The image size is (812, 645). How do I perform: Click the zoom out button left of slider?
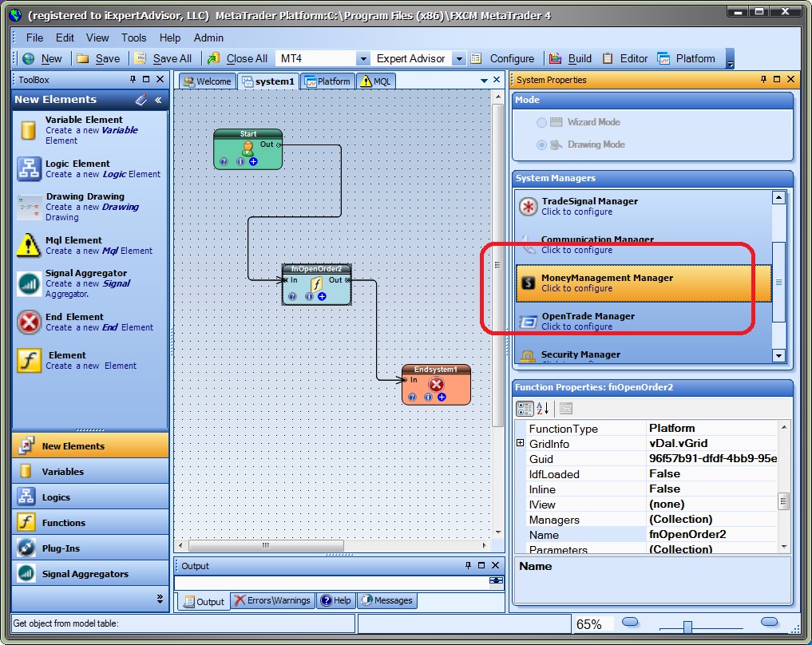(x=630, y=622)
